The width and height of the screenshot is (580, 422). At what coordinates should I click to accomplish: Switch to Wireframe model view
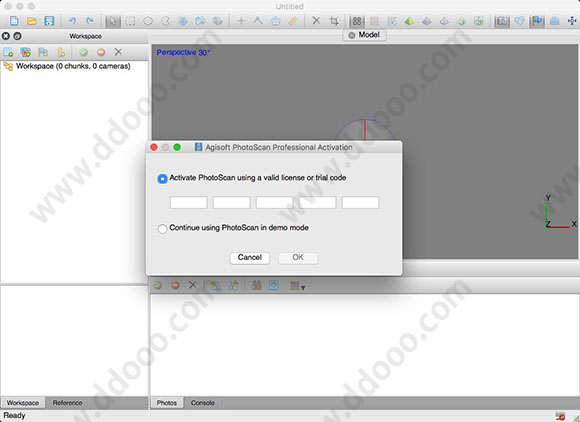point(444,21)
